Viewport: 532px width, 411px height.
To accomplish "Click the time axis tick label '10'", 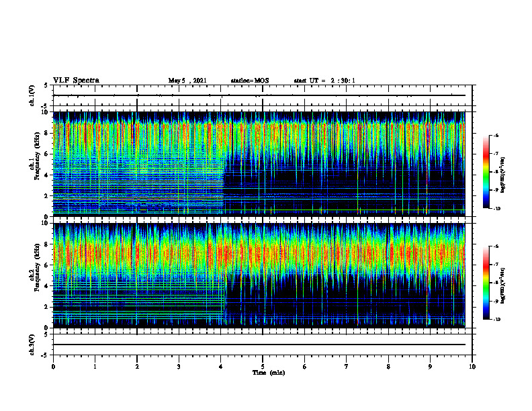I will coord(472,367).
